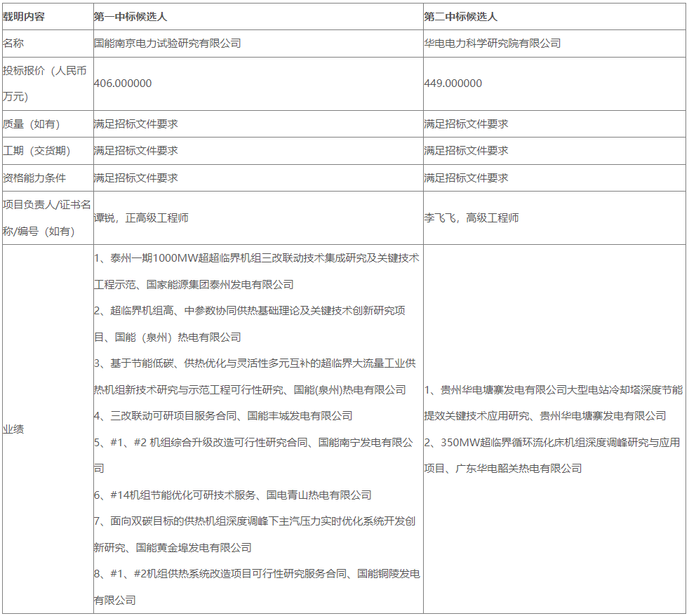Click the 名称 row label
689x616 pixels.
pyautogui.click(x=13, y=43)
